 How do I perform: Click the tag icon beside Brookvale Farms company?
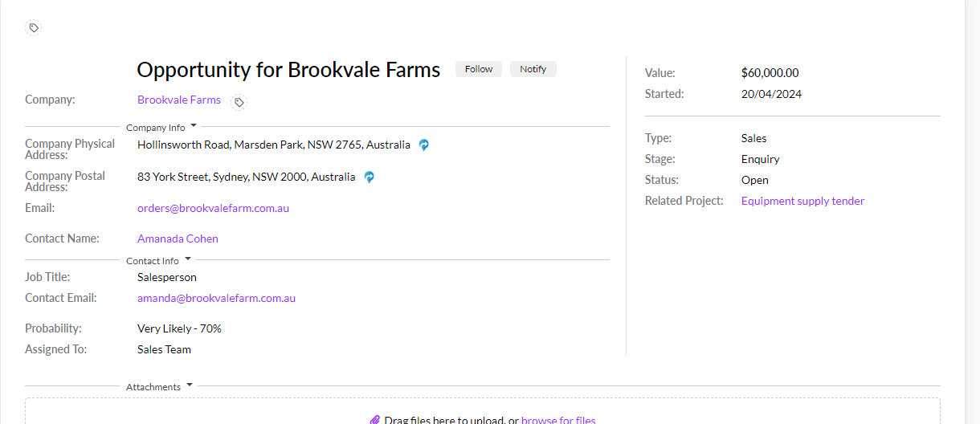pos(239,102)
